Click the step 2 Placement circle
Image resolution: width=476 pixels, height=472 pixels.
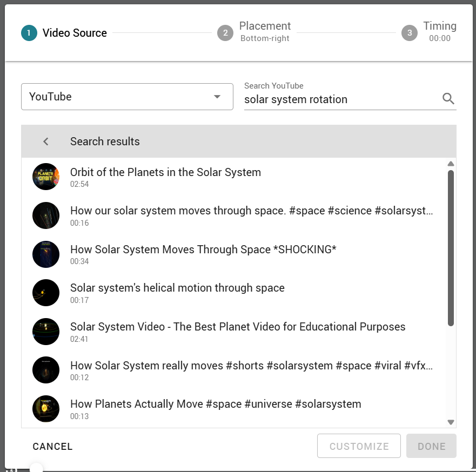(225, 33)
